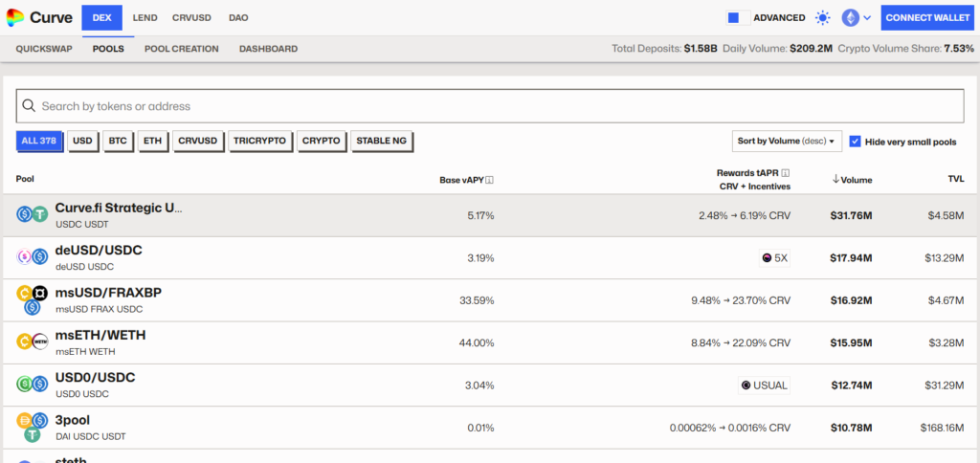This screenshot has width=980, height=463.
Task: Click the msETH token icon
Action: tap(24, 342)
